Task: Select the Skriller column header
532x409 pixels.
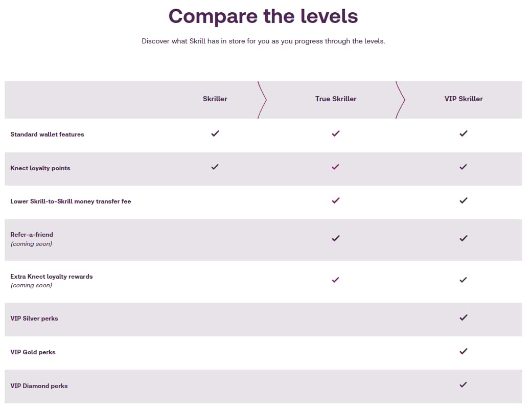Action: click(x=215, y=99)
